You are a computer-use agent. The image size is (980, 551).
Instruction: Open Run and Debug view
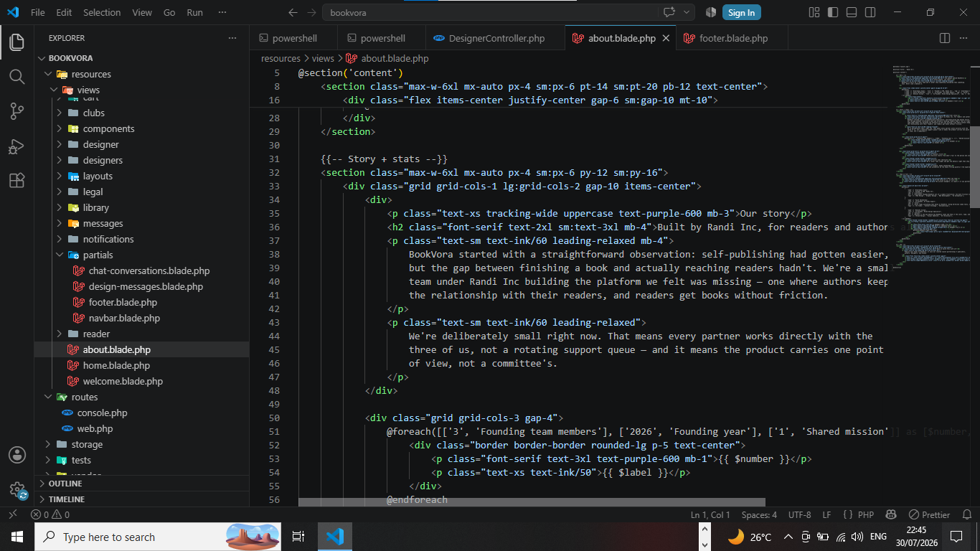[17, 146]
